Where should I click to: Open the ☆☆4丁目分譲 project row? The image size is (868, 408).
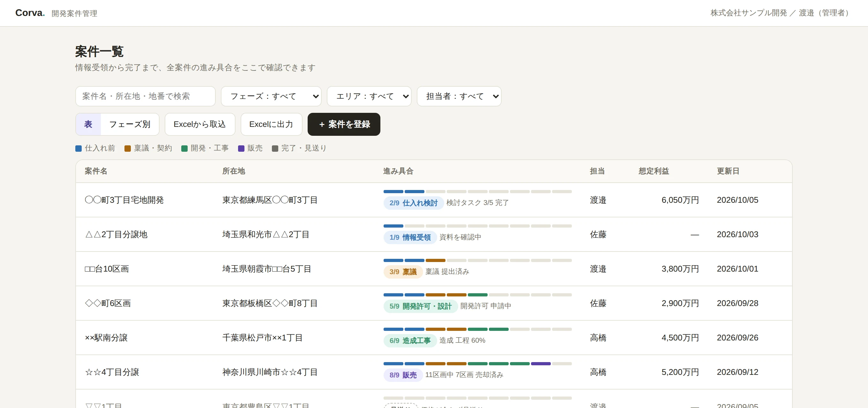click(x=434, y=372)
